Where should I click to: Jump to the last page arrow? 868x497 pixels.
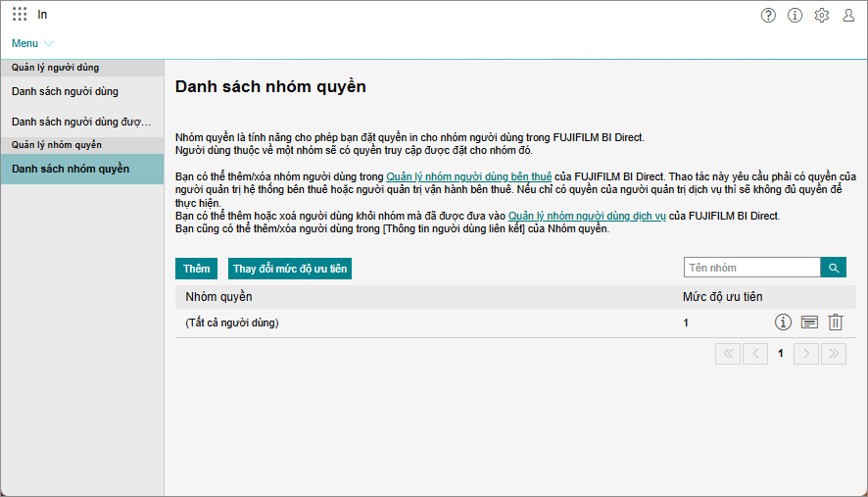click(x=834, y=354)
